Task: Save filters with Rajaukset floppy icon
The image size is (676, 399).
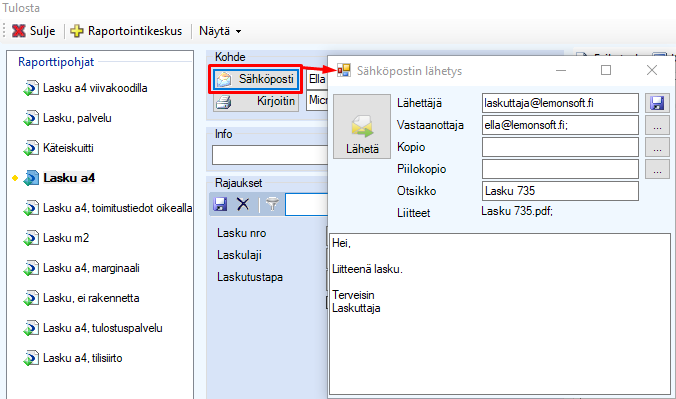Action: click(220, 204)
